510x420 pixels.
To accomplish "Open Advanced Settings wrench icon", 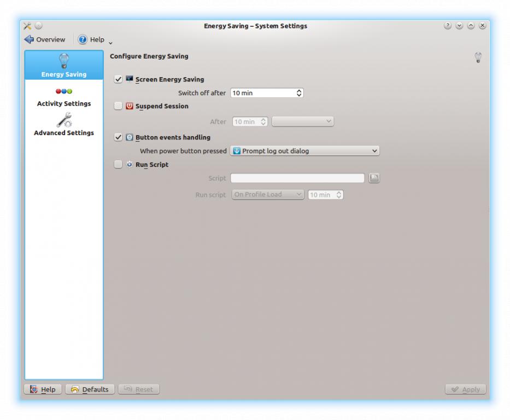I will tap(64, 120).
